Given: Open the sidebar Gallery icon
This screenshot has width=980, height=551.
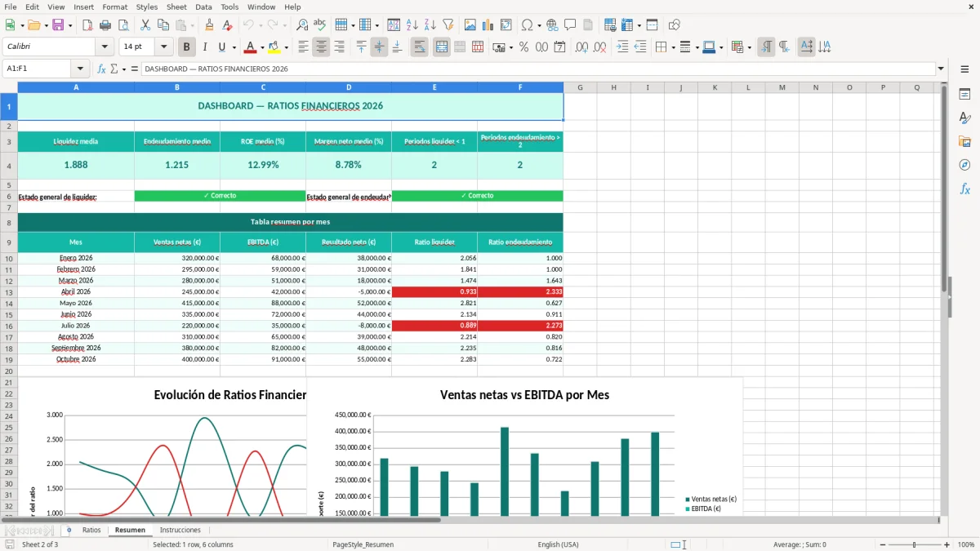Looking at the screenshot, I should coord(964,141).
